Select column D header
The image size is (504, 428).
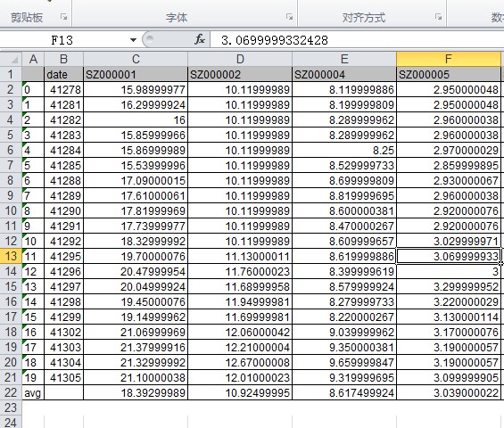coord(240,59)
